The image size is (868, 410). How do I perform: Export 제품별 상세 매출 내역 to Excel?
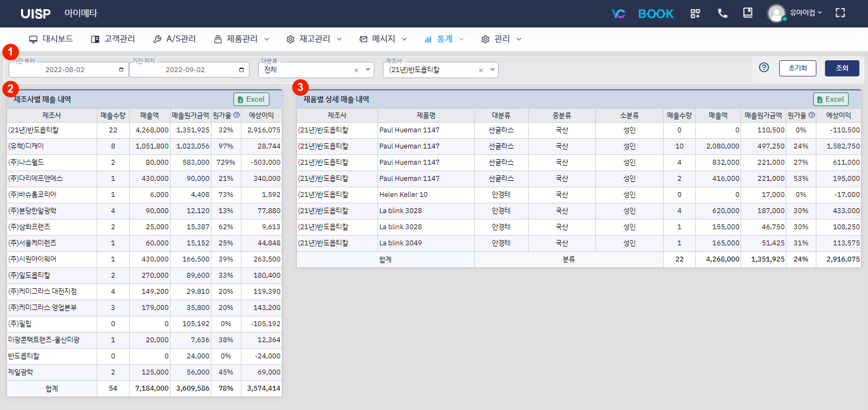click(831, 100)
